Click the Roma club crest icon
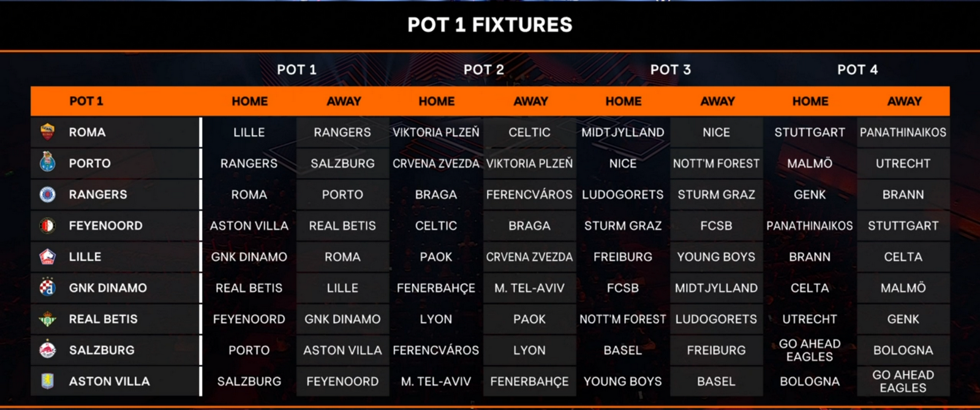The image size is (980, 410). pos(47,132)
